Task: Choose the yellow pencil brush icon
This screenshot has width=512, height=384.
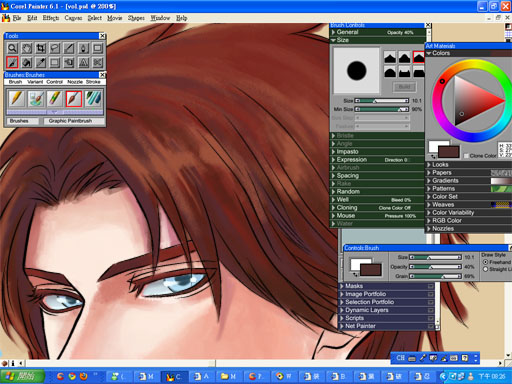Action: 16,99
